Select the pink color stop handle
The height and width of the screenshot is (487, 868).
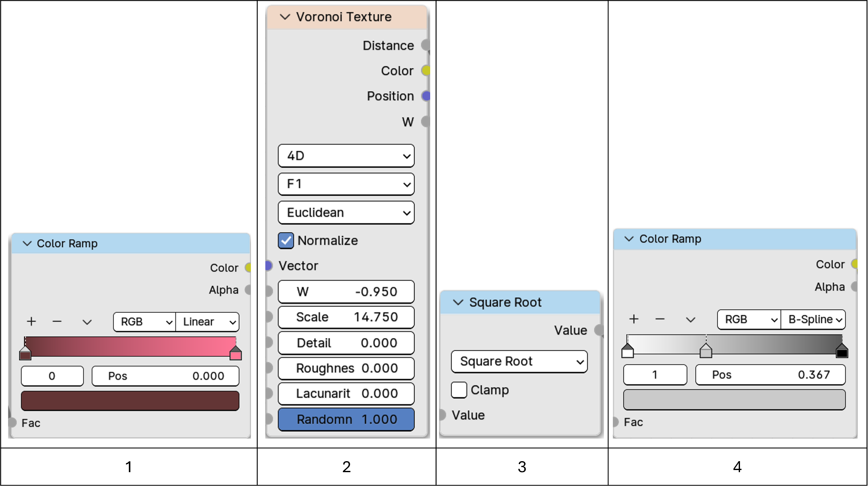[x=236, y=353]
